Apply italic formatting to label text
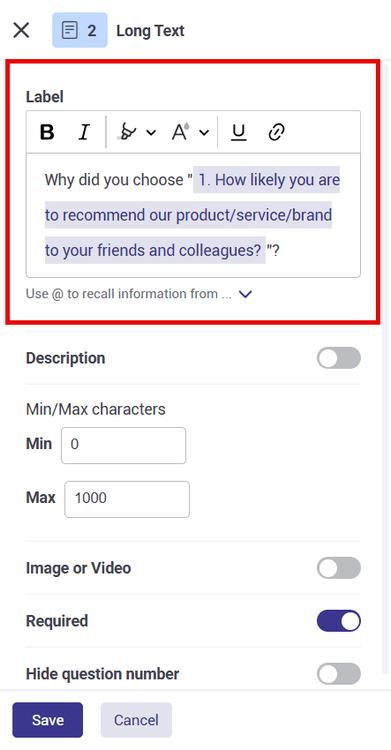The width and height of the screenshot is (391, 750). (84, 132)
